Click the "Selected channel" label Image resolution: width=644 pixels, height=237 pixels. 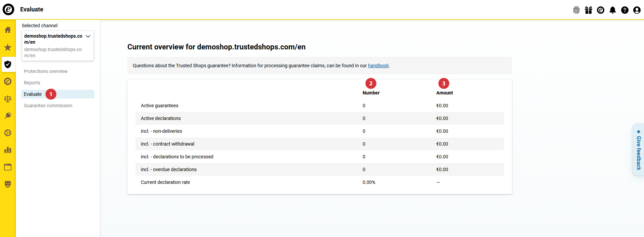(x=40, y=26)
